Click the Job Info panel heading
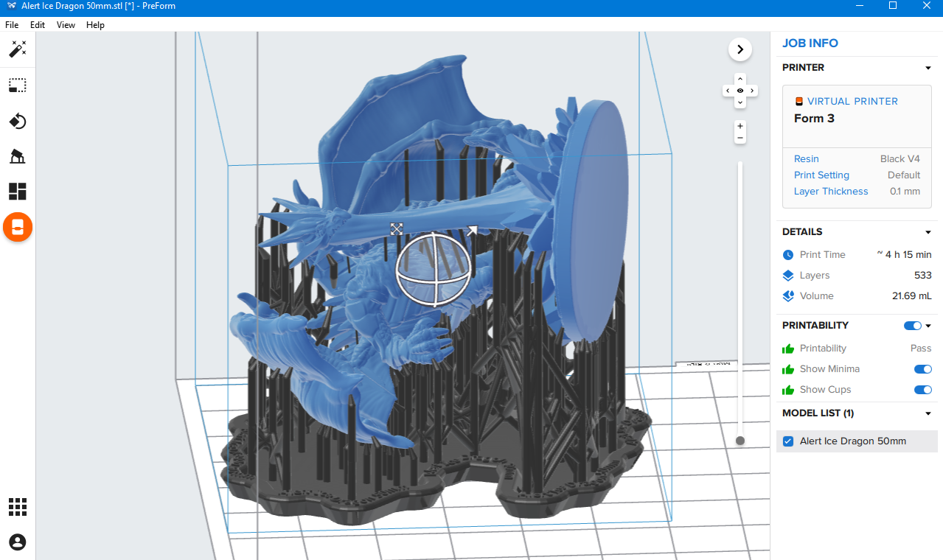This screenshot has height=560, width=943. point(810,43)
